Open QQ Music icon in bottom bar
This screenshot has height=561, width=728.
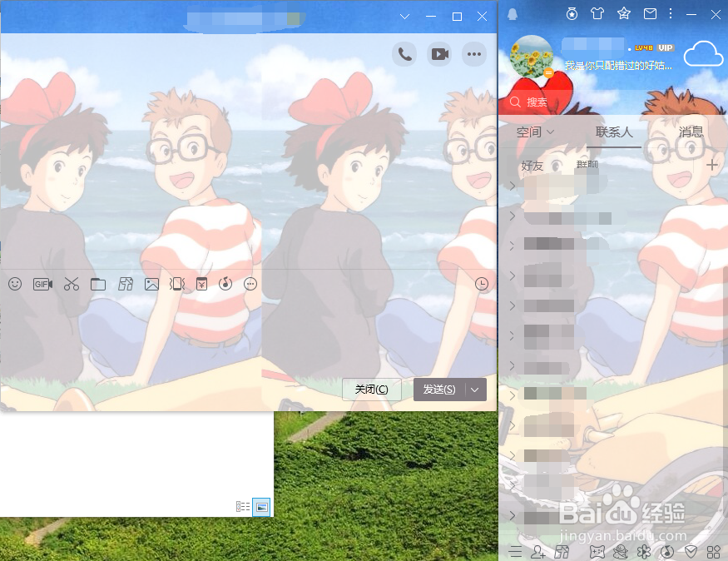[667, 552]
